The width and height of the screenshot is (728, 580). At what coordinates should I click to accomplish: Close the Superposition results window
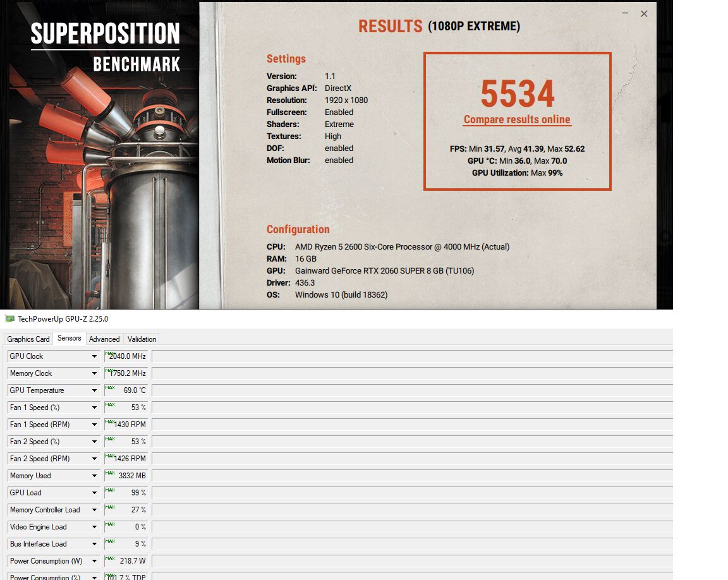tap(644, 14)
